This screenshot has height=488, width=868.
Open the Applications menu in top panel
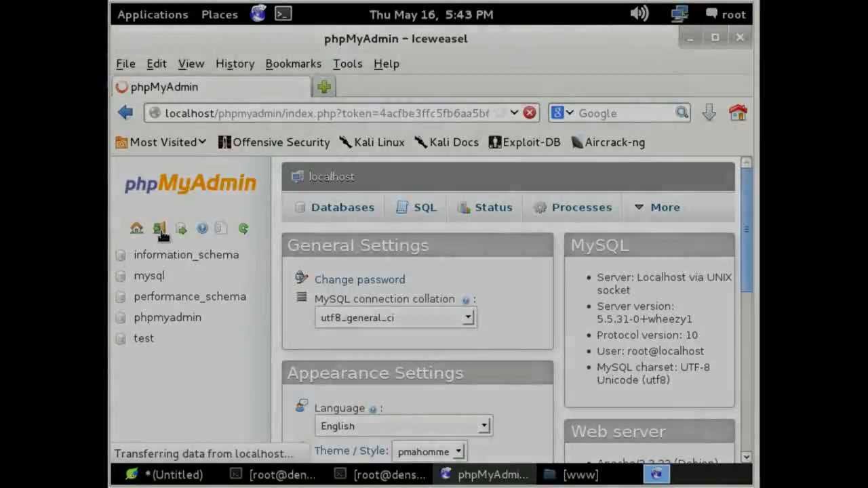pos(153,14)
